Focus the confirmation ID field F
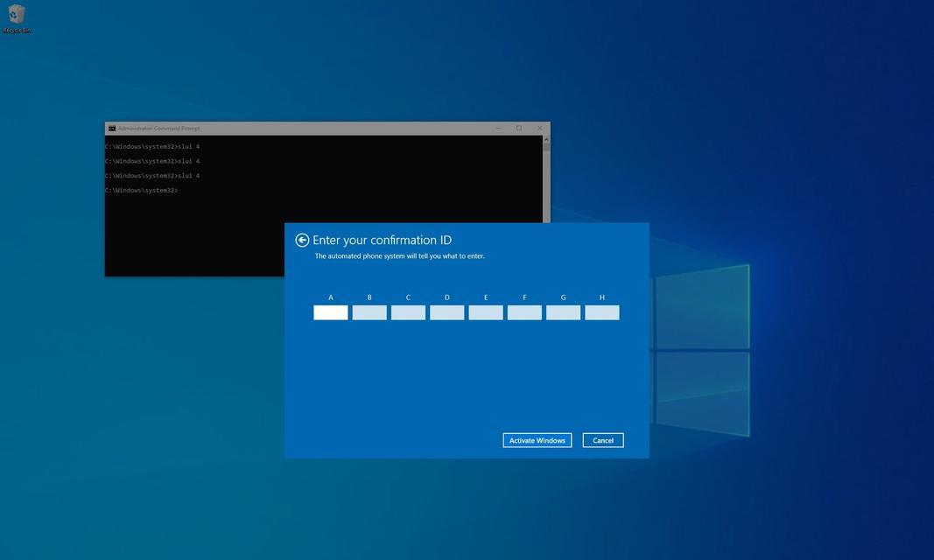The image size is (934, 560). [x=524, y=312]
